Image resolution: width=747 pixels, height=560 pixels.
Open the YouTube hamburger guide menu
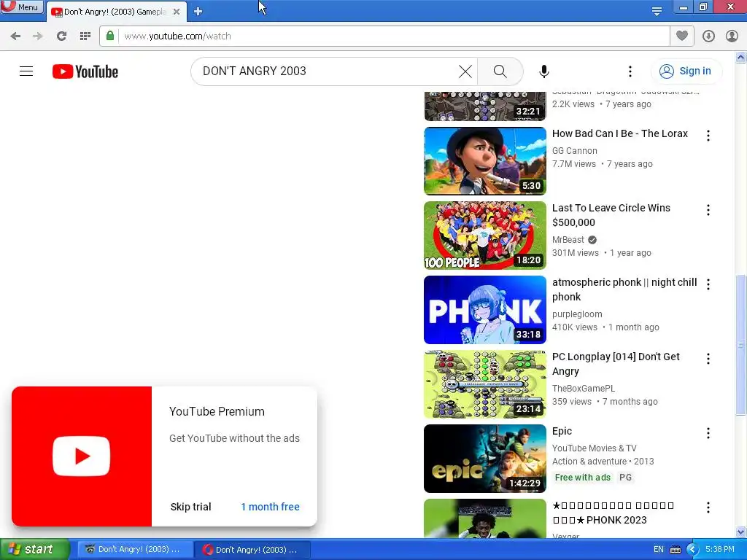(x=26, y=71)
